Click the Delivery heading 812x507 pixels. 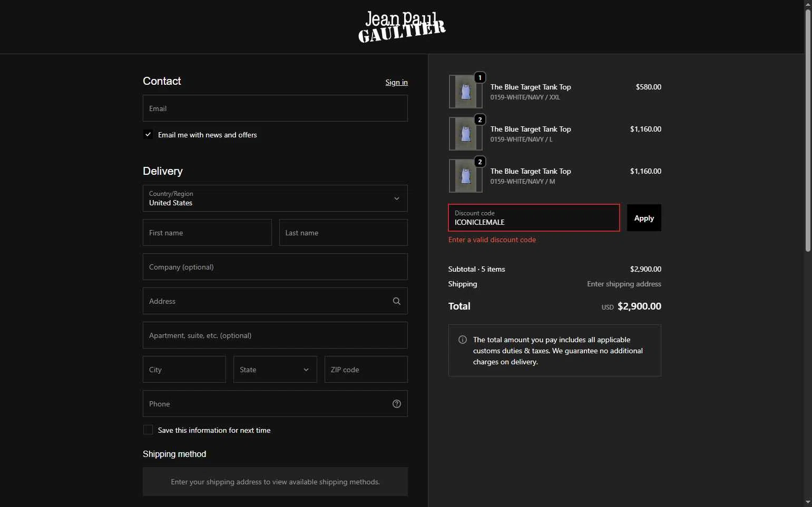click(163, 171)
